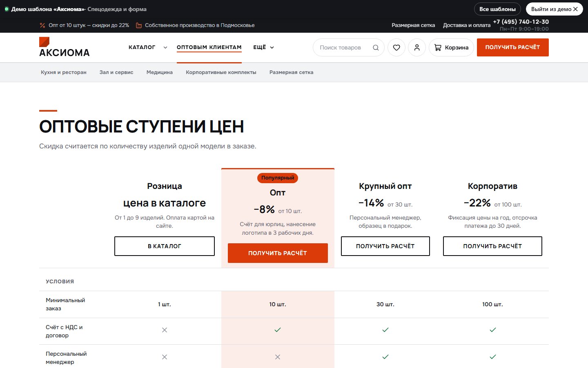Open the Каталог menu item
Screen dimensions: 588x368
(x=142, y=47)
